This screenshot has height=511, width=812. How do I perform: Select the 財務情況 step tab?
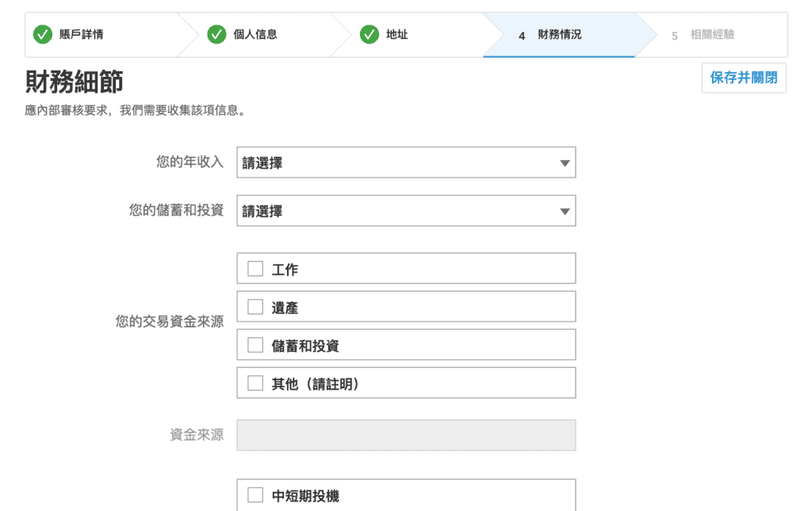click(x=559, y=35)
